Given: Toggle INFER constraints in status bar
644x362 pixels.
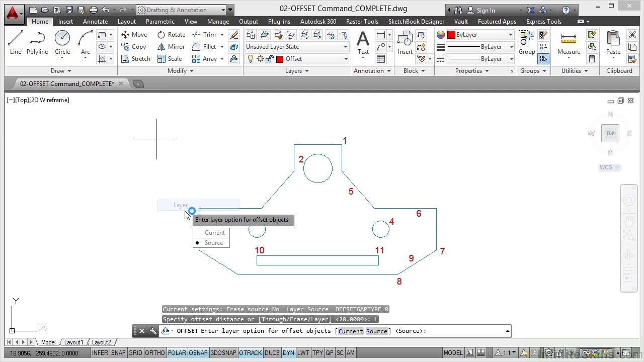Looking at the screenshot, I should 100,353.
